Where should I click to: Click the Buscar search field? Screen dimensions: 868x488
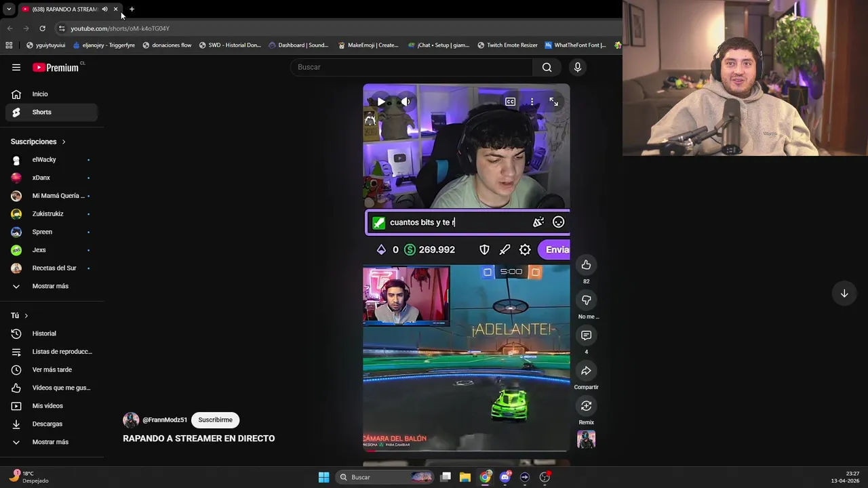point(412,67)
